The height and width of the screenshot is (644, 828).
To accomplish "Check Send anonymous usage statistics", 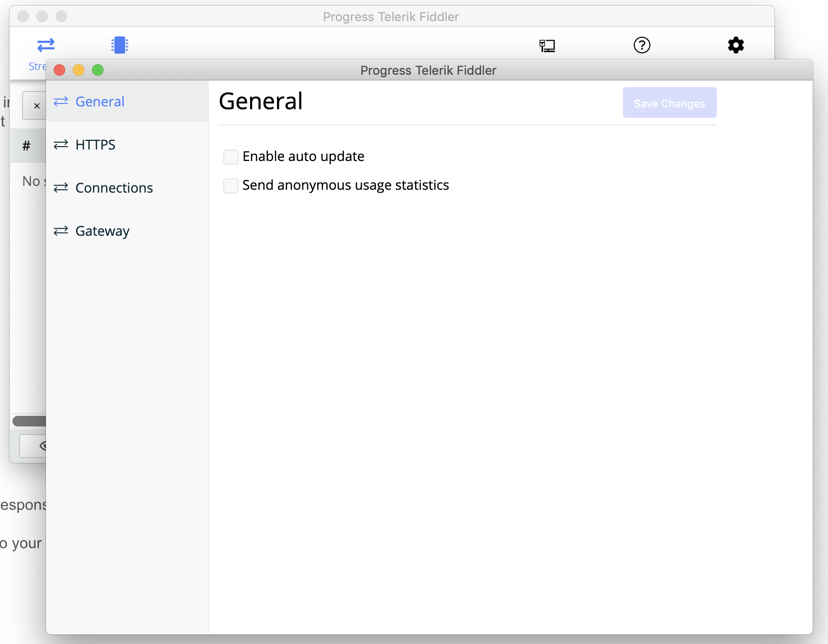I will click(x=231, y=185).
